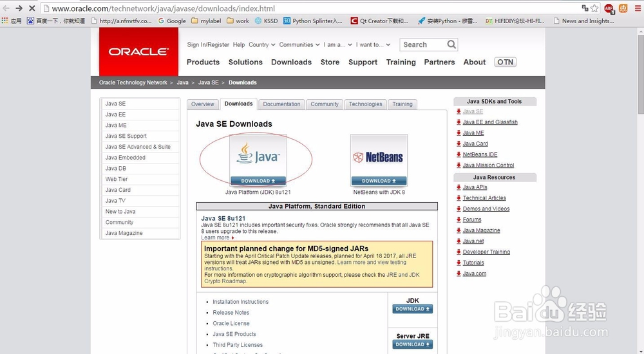Click the JDK DOWNLOAD button
The height and width of the screenshot is (354, 644).
click(412, 309)
